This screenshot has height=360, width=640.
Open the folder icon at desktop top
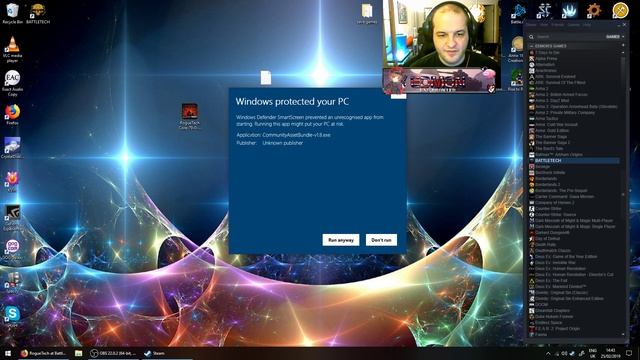pyautogui.click(x=367, y=13)
